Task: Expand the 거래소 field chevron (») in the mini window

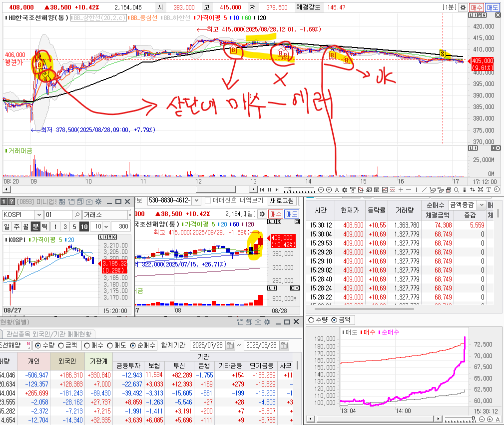Action: [x=129, y=214]
